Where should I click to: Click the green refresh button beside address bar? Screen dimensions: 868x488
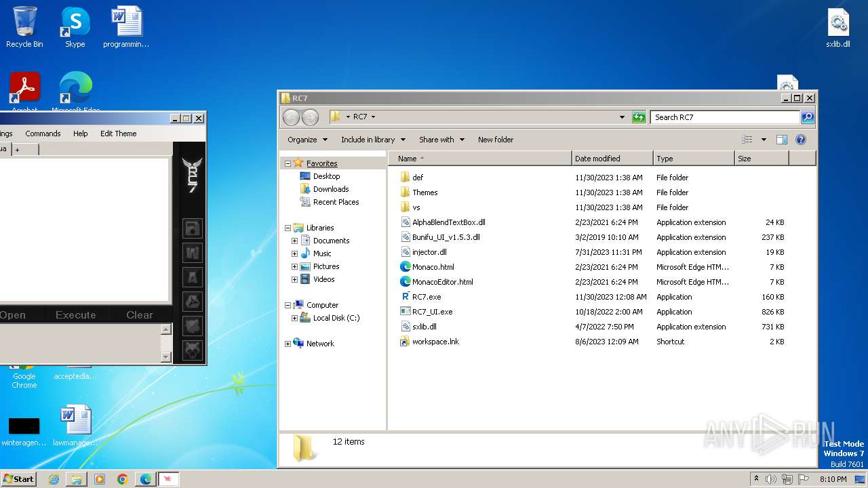coord(639,117)
